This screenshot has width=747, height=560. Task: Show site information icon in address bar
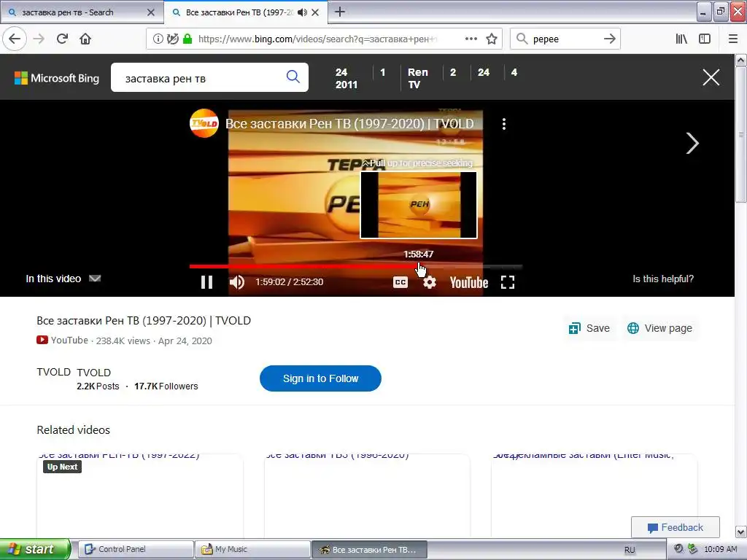coord(158,39)
